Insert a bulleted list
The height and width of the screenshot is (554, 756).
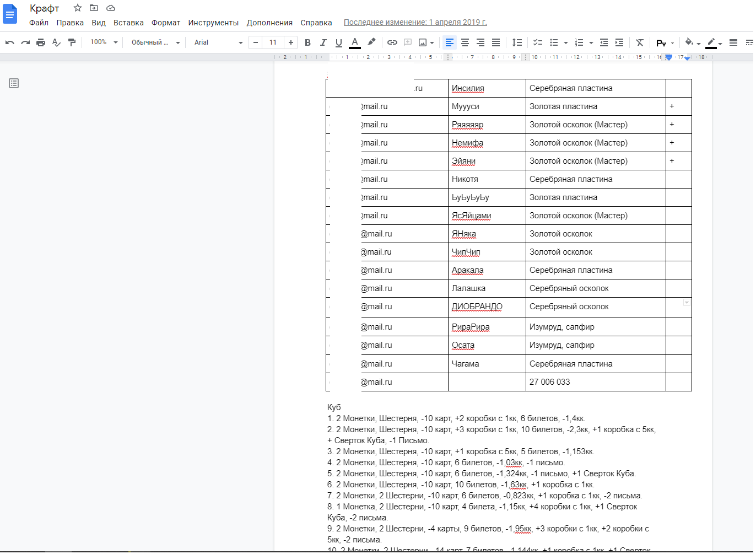(x=554, y=42)
